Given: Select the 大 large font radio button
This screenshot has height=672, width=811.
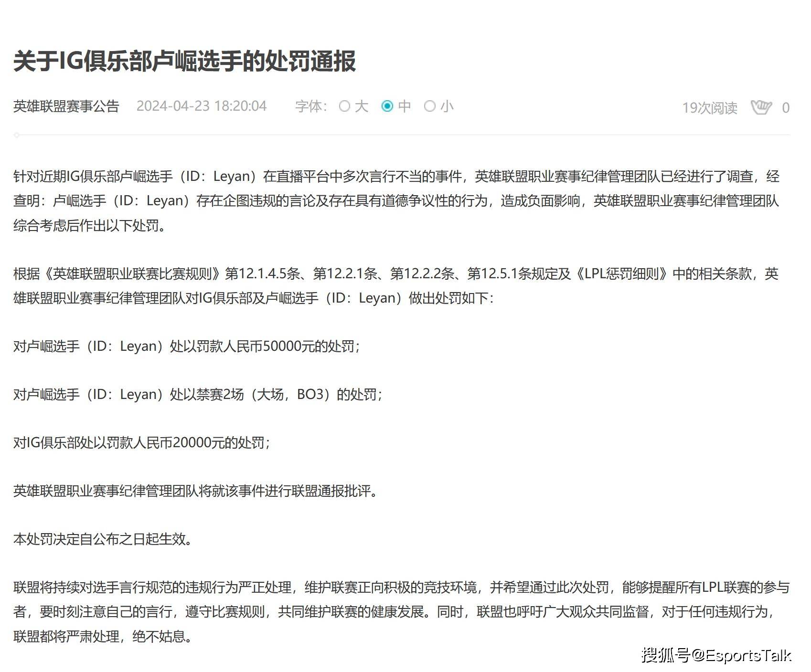Looking at the screenshot, I should (x=344, y=106).
